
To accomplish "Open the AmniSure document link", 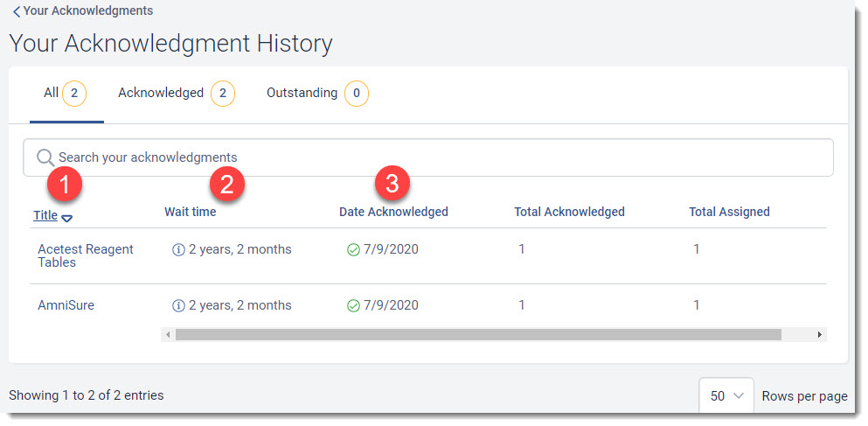I will pos(66,305).
